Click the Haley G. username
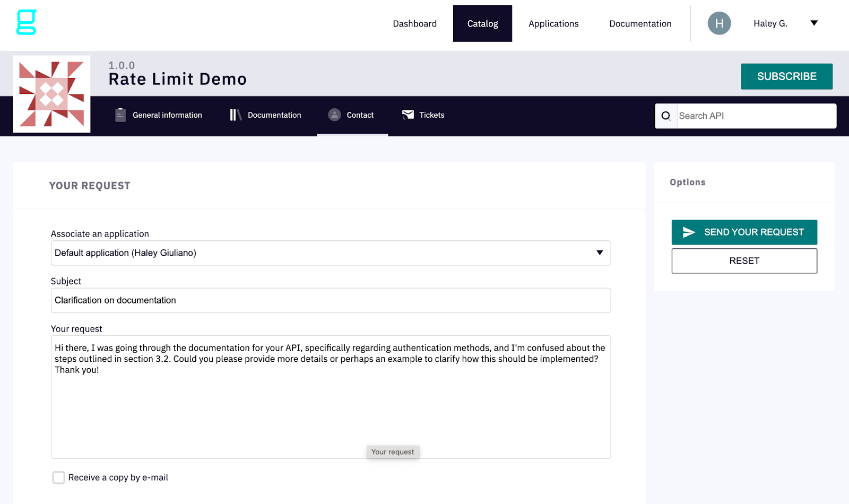 coord(770,23)
